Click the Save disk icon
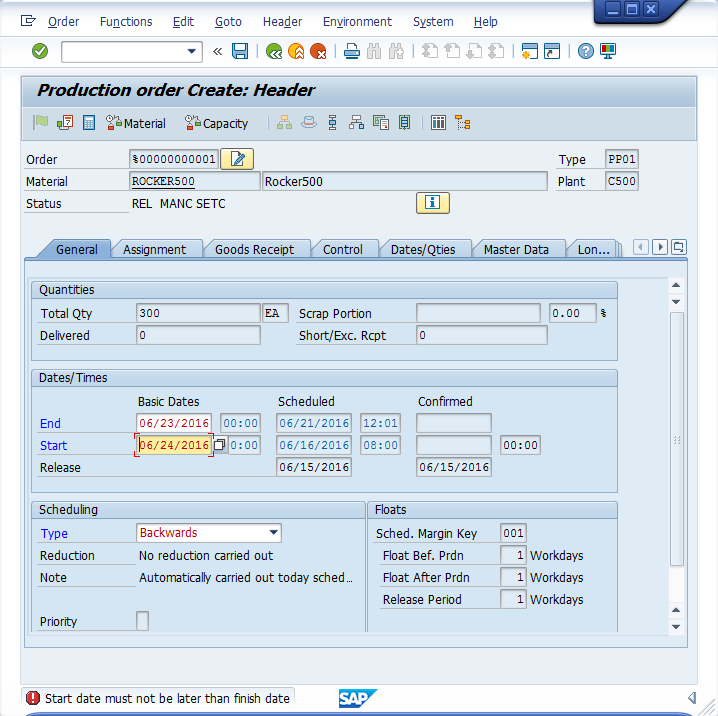The image size is (718, 716). [x=240, y=51]
